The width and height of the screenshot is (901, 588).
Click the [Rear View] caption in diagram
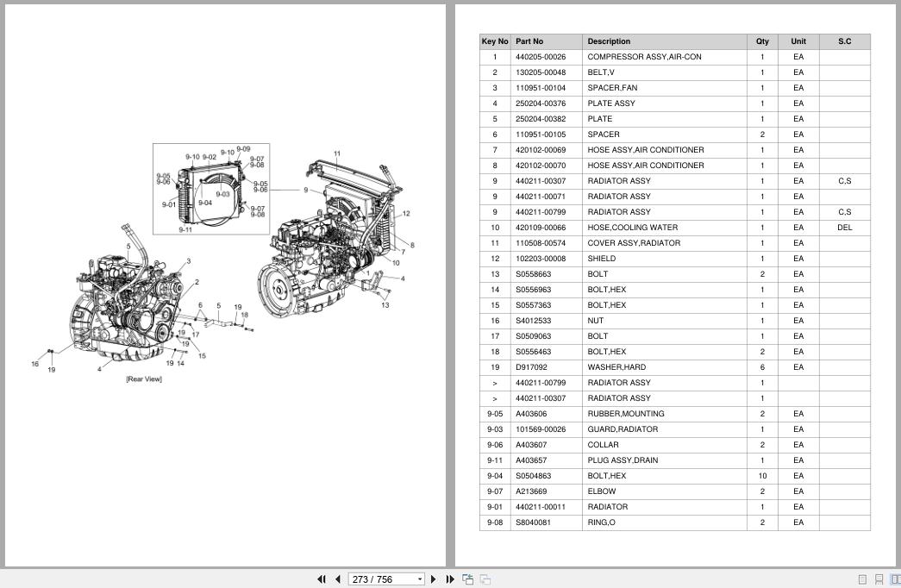(x=144, y=379)
